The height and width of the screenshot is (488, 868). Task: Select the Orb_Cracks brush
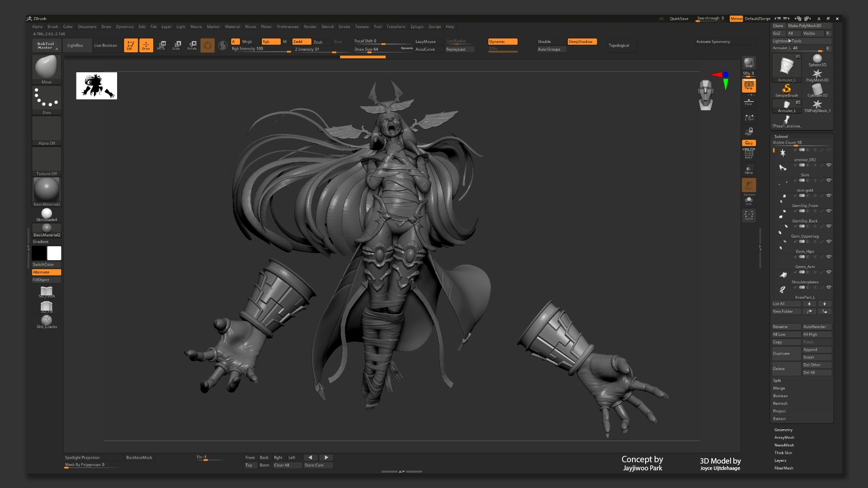(47, 322)
